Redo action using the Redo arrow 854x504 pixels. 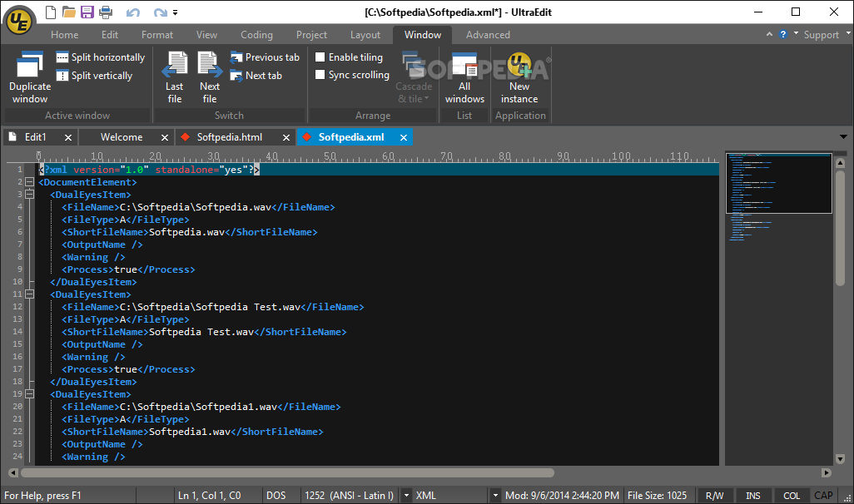point(160,12)
